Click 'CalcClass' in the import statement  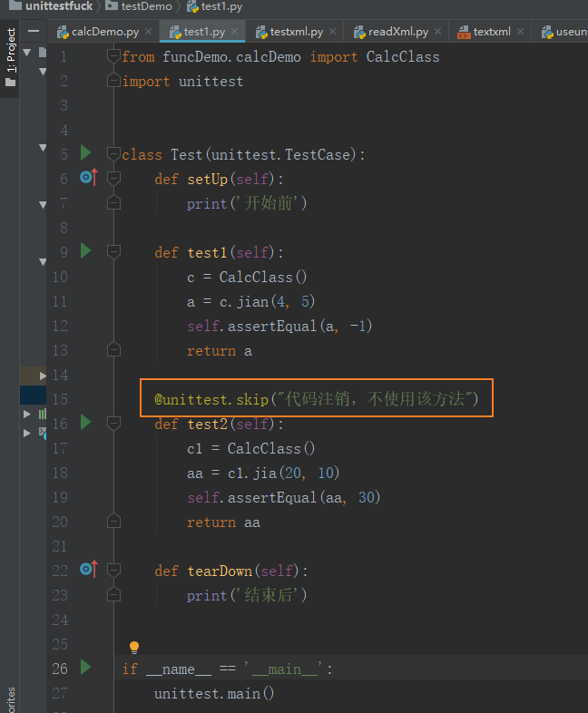403,57
